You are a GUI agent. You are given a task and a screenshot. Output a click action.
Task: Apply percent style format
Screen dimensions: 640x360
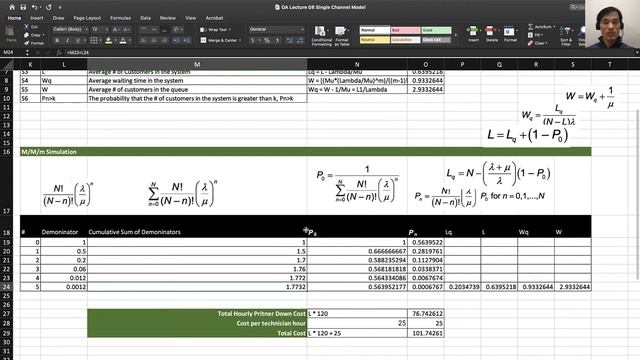(267, 40)
